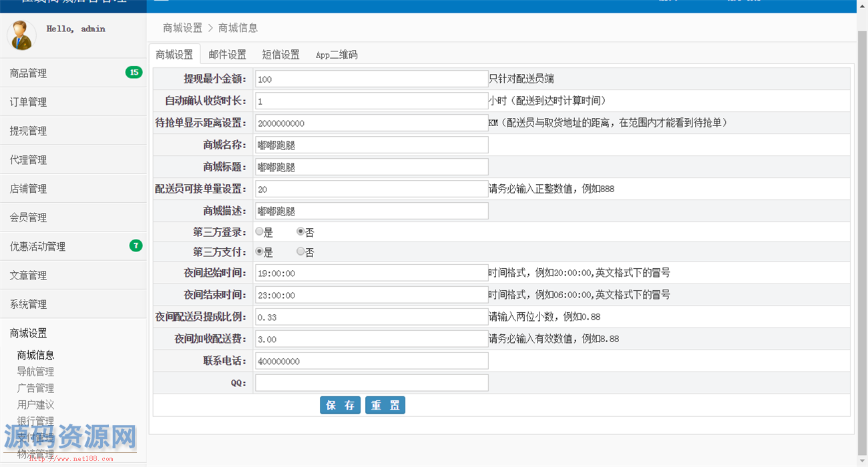Click the green 15 badge on 商品管理

click(134, 73)
